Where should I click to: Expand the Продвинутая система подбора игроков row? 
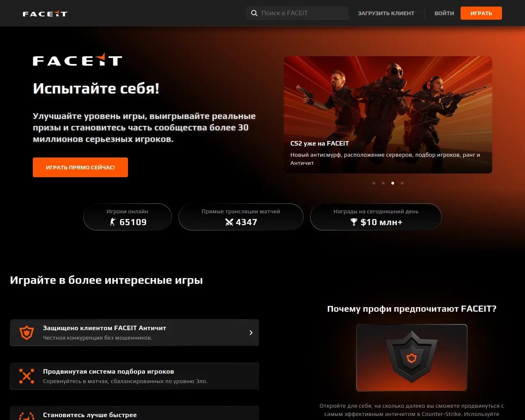(x=135, y=376)
